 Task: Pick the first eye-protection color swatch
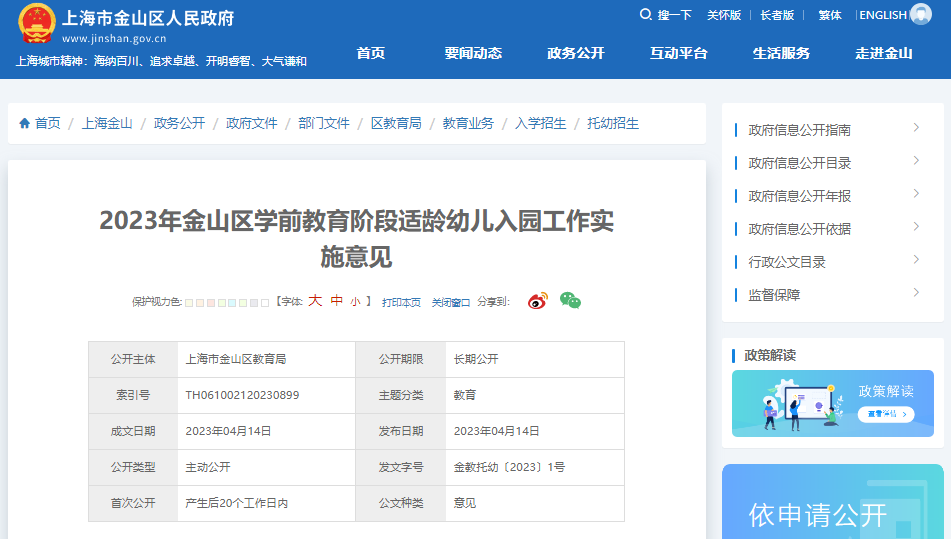click(x=189, y=302)
